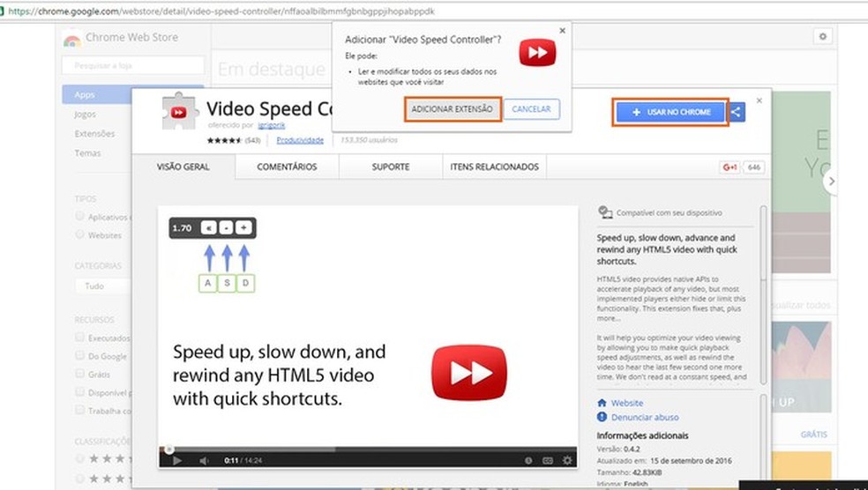Screen dimensions: 868x490
Task: Select Temas in the sidebar
Action: 87,153
